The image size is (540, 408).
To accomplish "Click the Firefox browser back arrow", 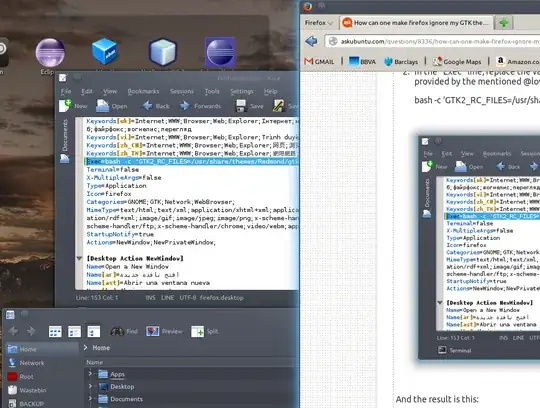I will point(311,41).
